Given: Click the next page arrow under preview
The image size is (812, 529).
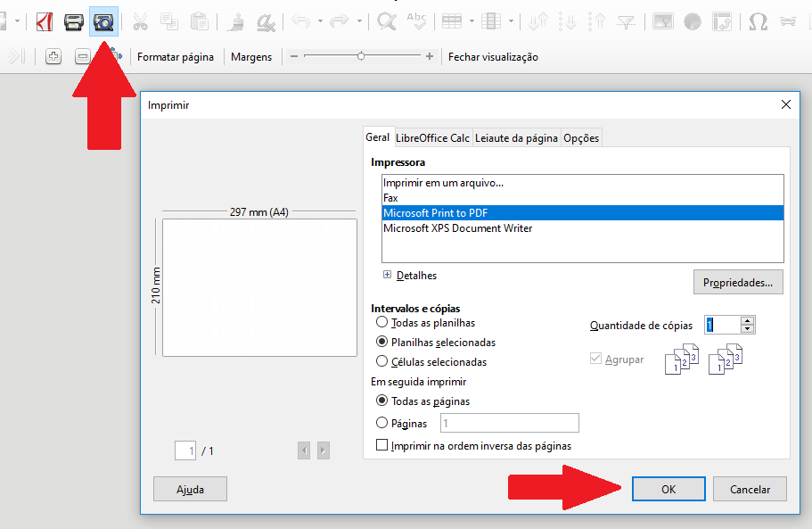Looking at the screenshot, I should (324, 450).
